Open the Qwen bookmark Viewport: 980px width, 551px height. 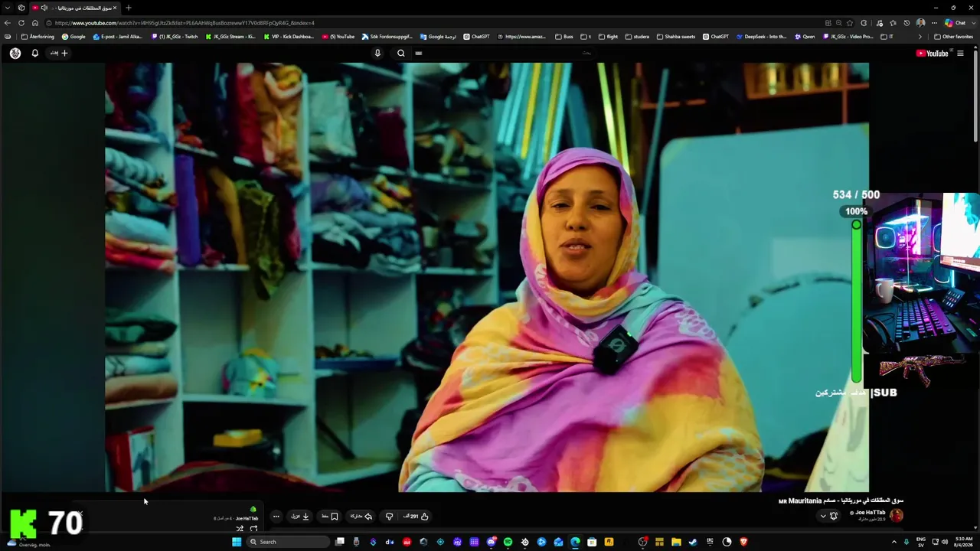805,37
